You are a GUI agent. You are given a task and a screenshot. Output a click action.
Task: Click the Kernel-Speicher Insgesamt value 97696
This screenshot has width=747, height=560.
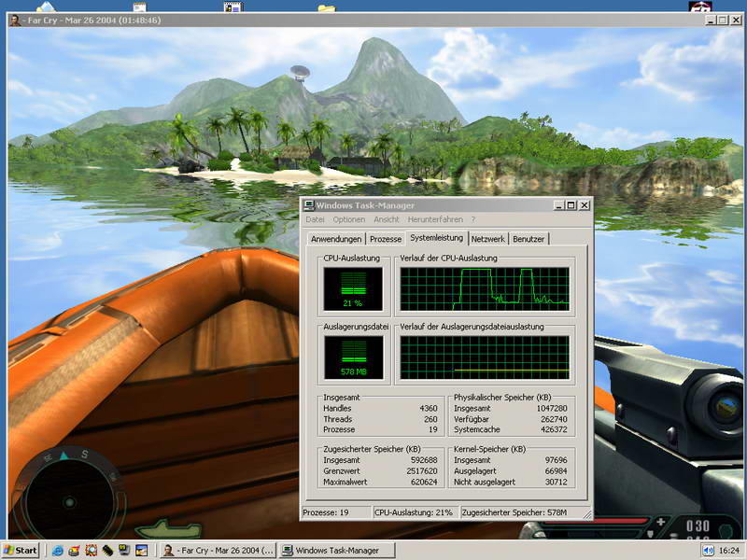point(556,460)
